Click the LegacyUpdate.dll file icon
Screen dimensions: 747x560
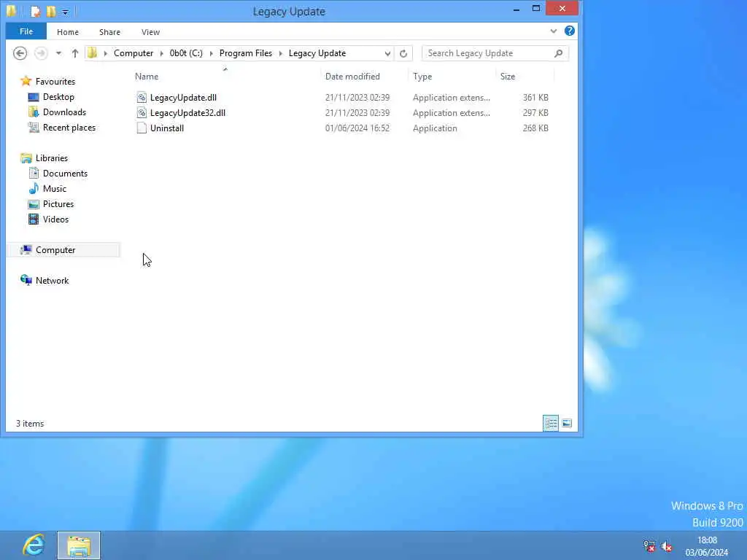(142, 97)
